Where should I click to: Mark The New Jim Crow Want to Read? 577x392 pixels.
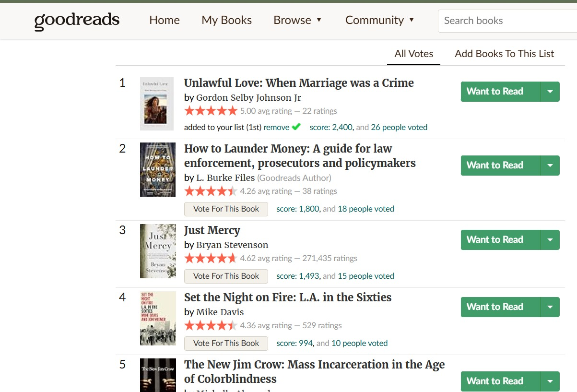coord(500,381)
